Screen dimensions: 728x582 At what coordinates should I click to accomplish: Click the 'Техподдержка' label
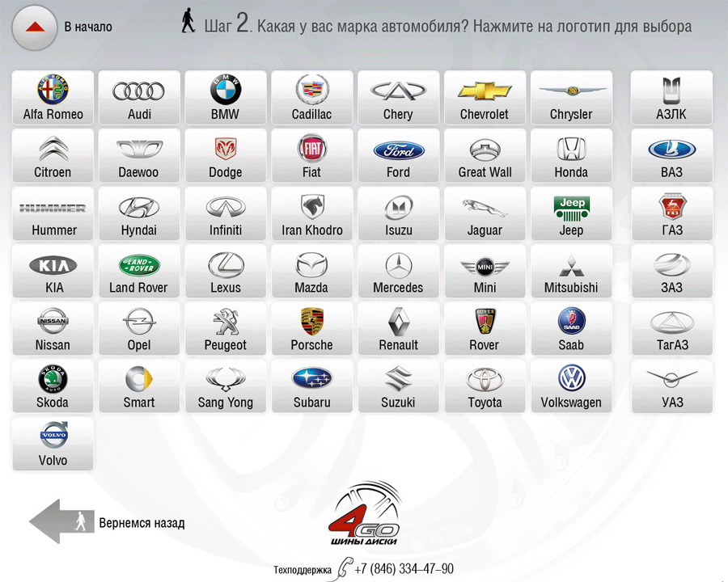point(303,570)
